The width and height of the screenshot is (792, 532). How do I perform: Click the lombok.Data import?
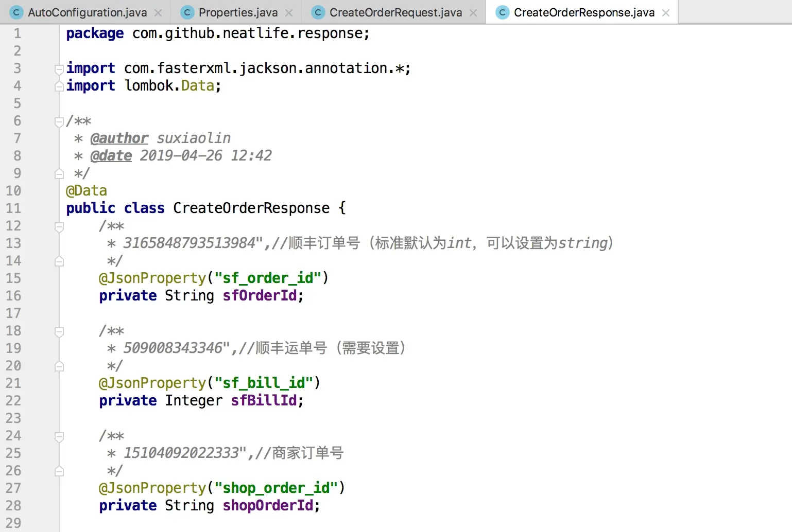[169, 86]
